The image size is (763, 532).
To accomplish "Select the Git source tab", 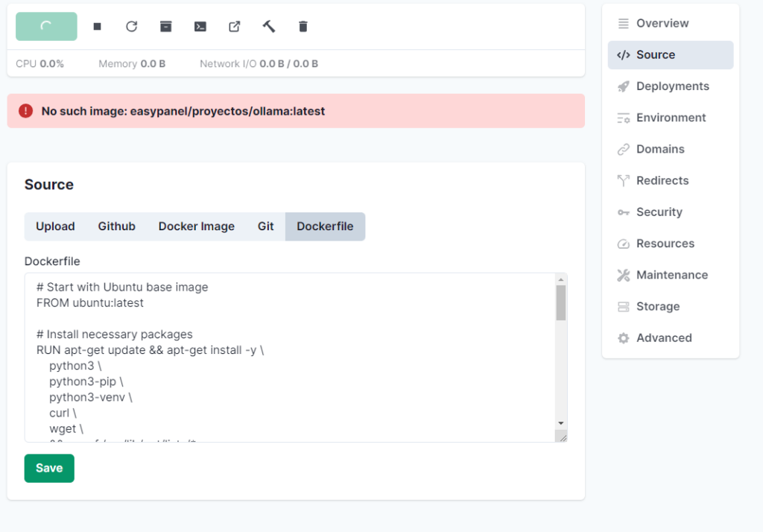I will [266, 227].
